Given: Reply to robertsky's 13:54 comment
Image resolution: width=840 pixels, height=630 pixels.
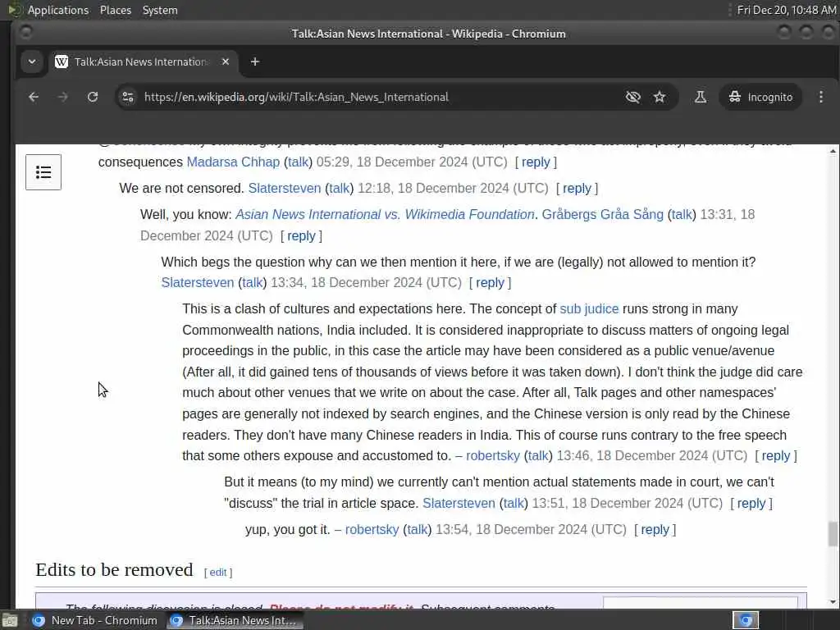Looking at the screenshot, I should tap(655, 529).
